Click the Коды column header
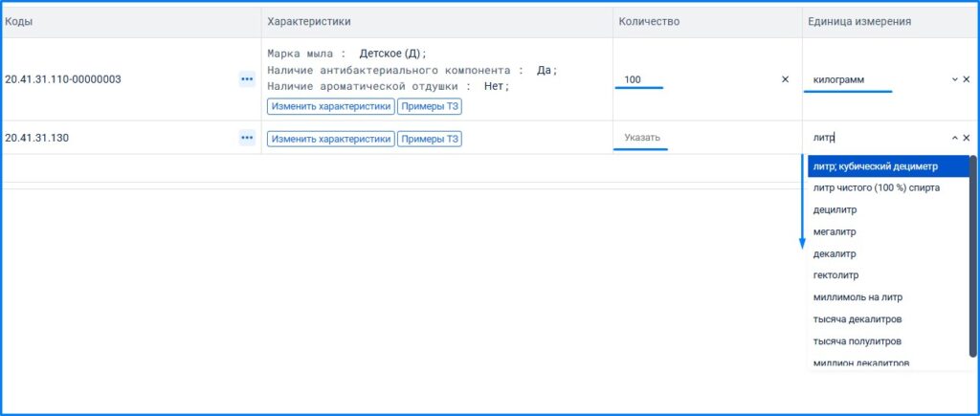This screenshot has width=980, height=416. pyautogui.click(x=19, y=21)
